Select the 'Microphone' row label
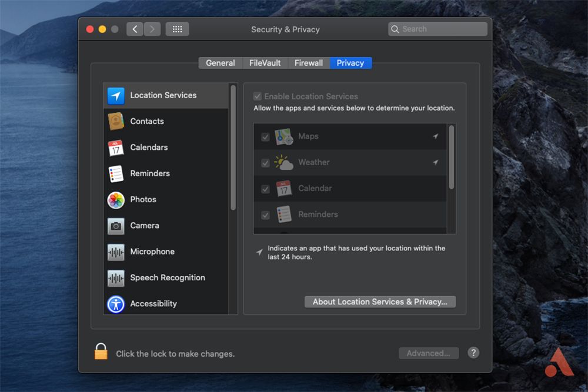 pos(152,252)
